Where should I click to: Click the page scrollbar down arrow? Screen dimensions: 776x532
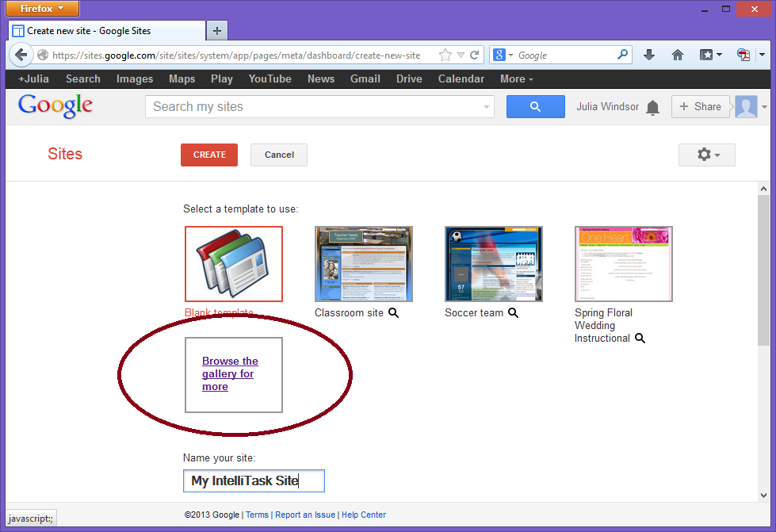coord(763,496)
